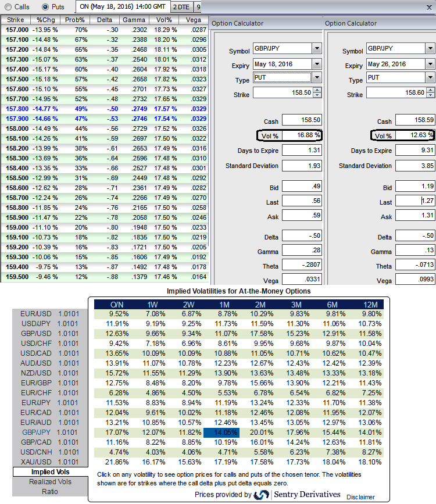Click the 3M tenor column header
The height and width of the screenshot is (504, 436).
296,305
